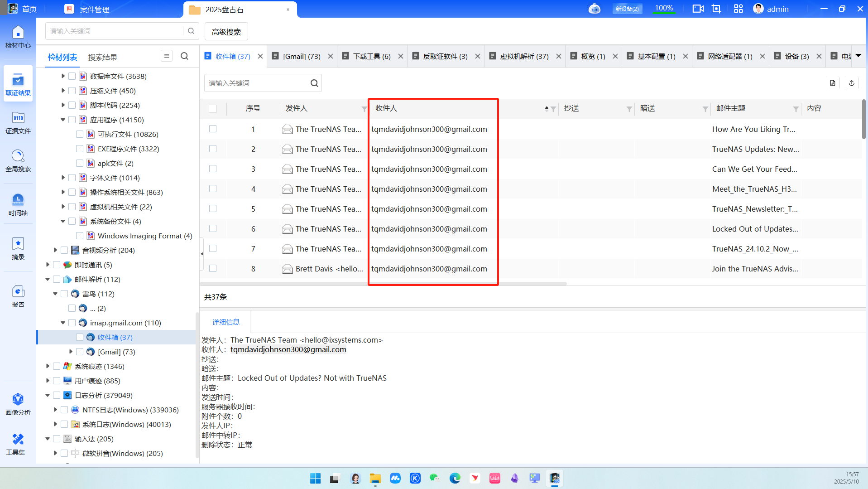The width and height of the screenshot is (868, 489).
Task: Click the list menu icon beside 搜索结果
Action: point(167,56)
